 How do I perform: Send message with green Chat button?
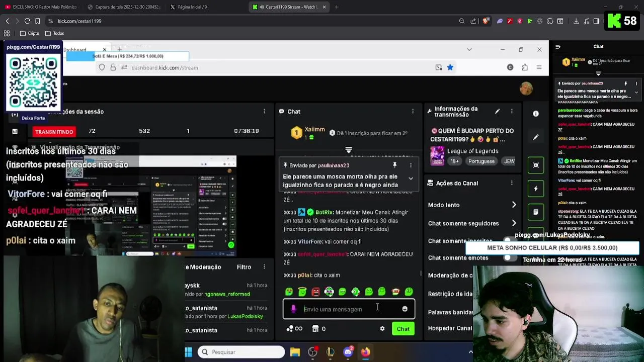(x=403, y=329)
